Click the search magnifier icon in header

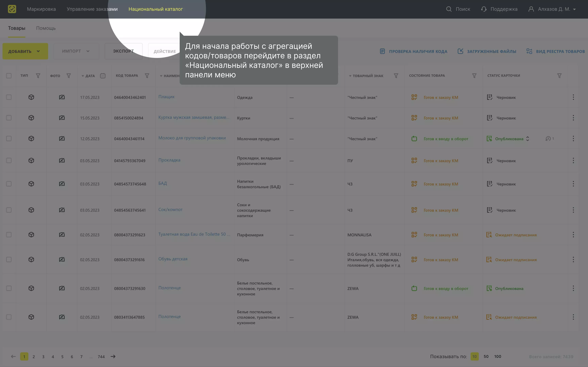(x=449, y=9)
